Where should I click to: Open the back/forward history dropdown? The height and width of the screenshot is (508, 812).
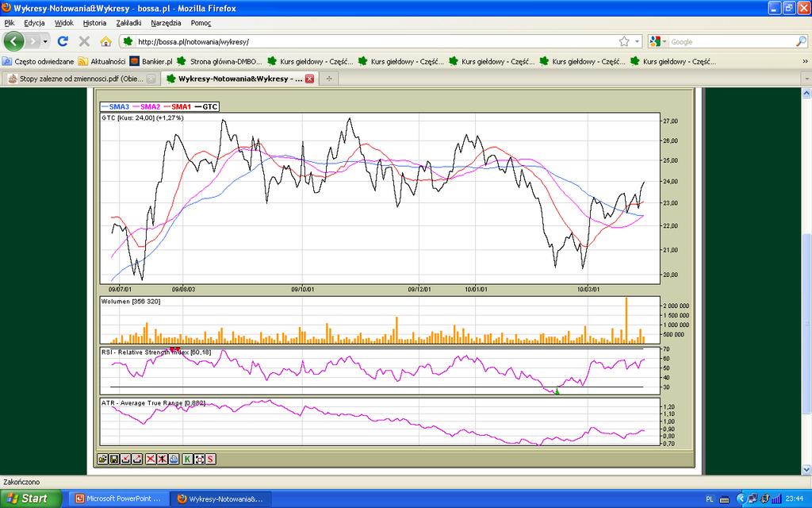(45, 41)
